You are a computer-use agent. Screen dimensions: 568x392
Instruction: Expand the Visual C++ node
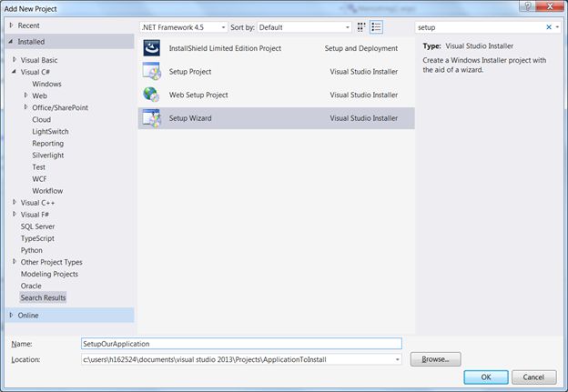[15, 202]
